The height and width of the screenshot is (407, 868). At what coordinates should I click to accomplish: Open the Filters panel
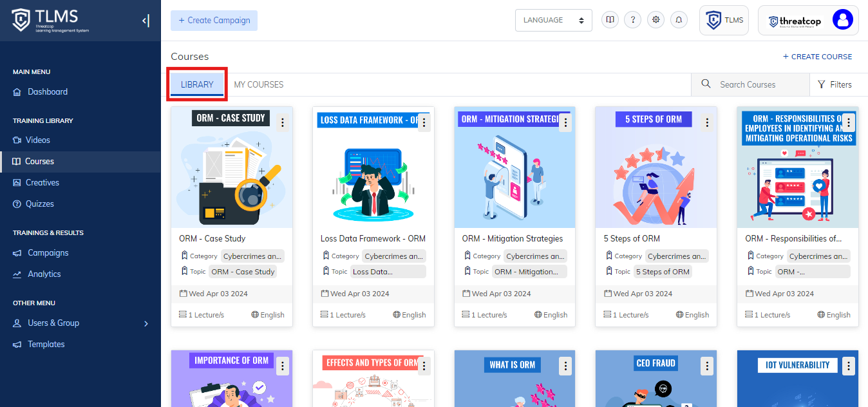835,84
